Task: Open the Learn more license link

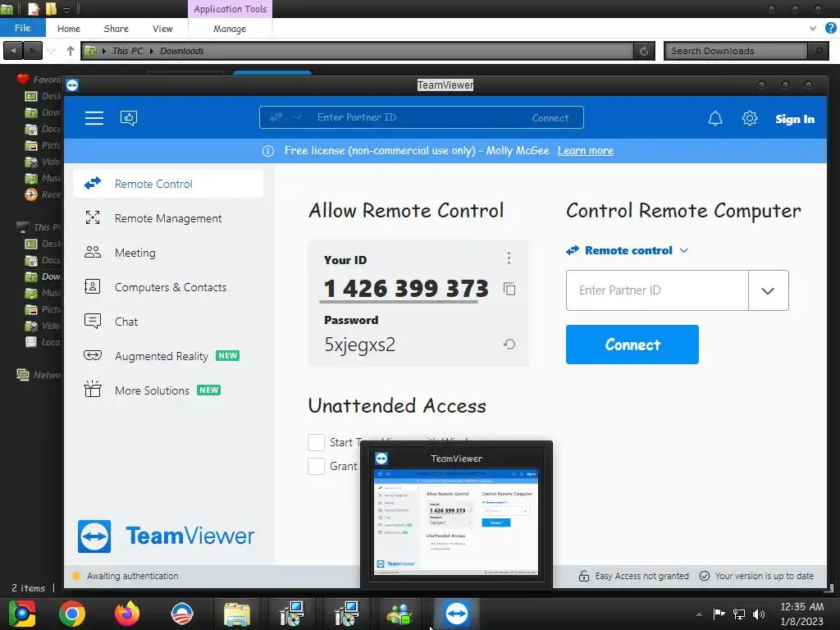Action: [586, 151]
